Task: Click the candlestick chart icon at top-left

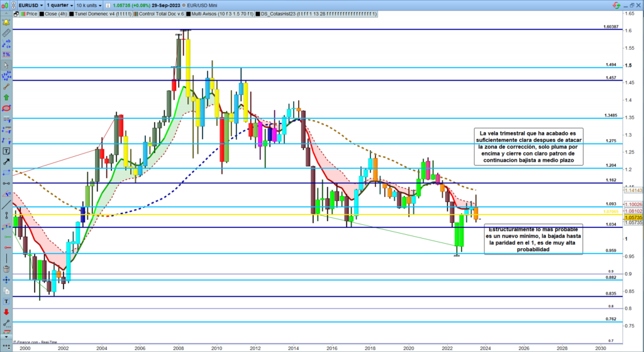Action: [x=6, y=4]
